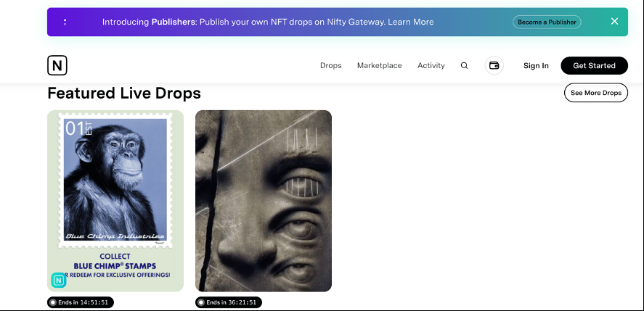This screenshot has width=644, height=311.
Task: Click the Featured Live Drops heading
Action: click(124, 93)
